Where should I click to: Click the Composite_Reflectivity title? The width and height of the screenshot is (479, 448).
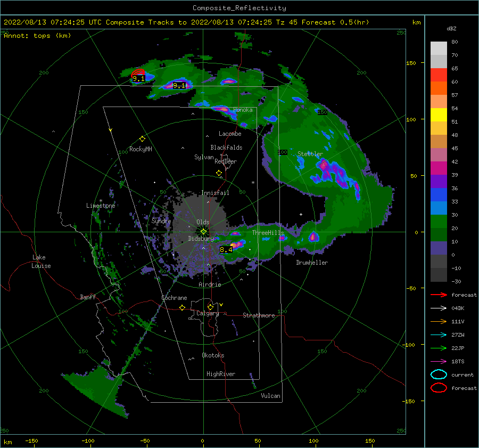[x=240, y=8]
